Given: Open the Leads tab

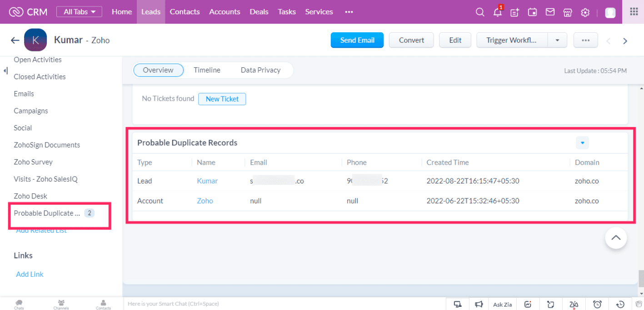Looking at the screenshot, I should tap(151, 12).
